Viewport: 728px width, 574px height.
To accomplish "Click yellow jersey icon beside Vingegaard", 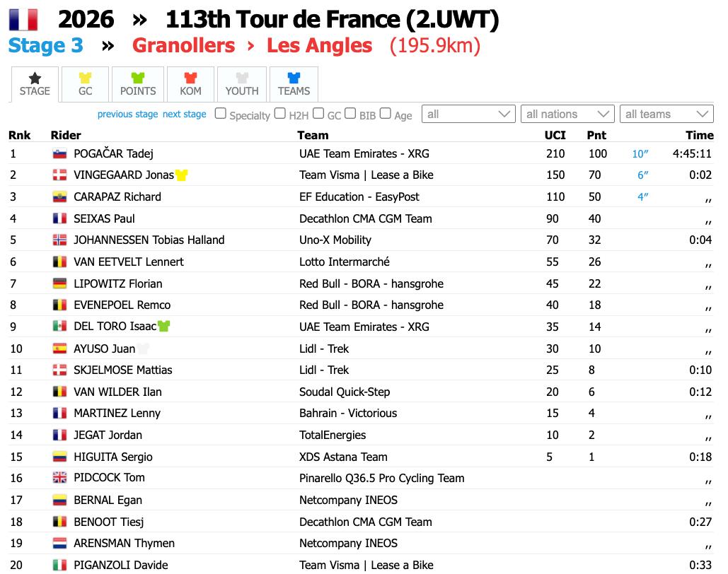I will tap(181, 175).
